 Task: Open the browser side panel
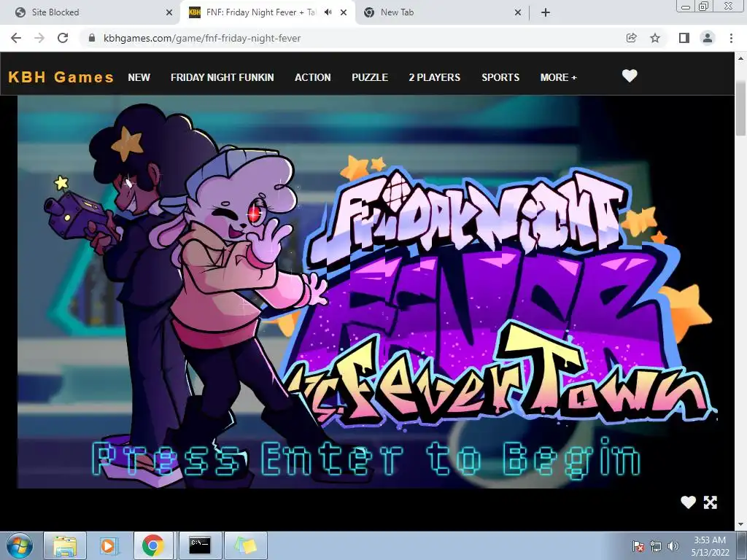point(684,38)
